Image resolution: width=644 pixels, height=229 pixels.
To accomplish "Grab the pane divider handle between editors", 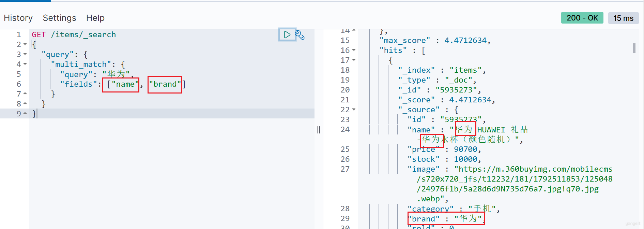I will (x=319, y=130).
